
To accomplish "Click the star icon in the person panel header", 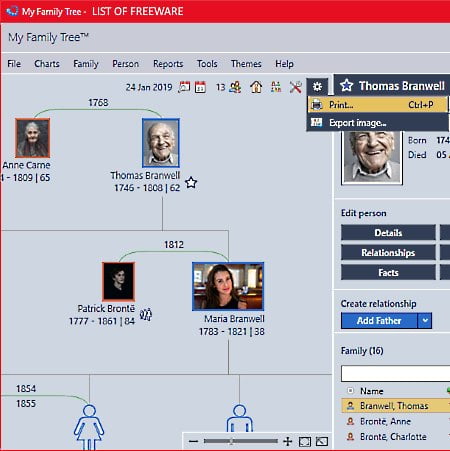I will (347, 86).
